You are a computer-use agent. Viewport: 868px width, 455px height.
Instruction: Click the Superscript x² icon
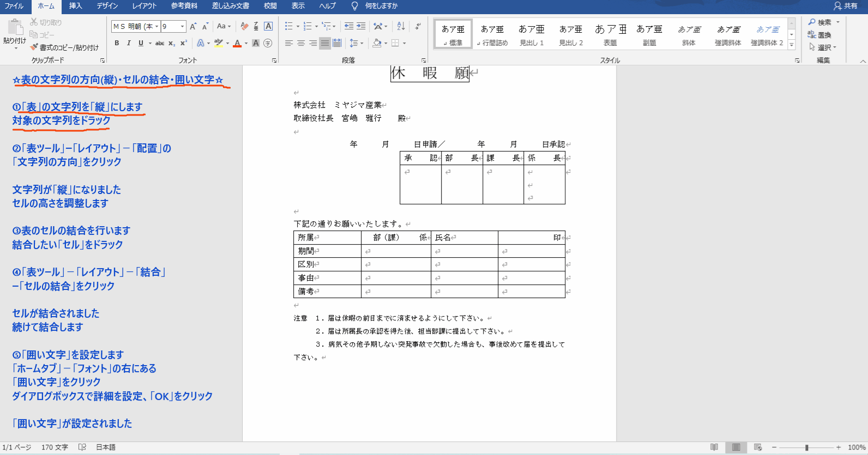point(184,43)
